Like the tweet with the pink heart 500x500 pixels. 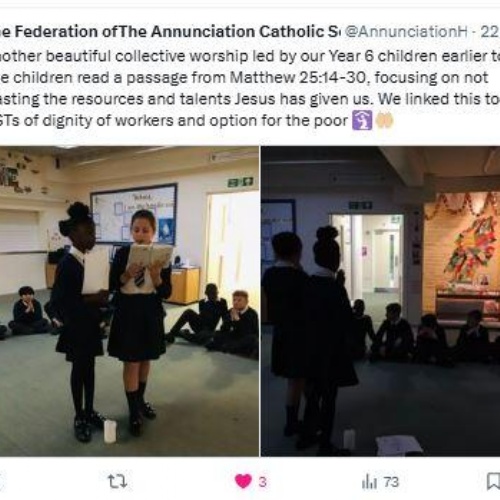(x=243, y=481)
